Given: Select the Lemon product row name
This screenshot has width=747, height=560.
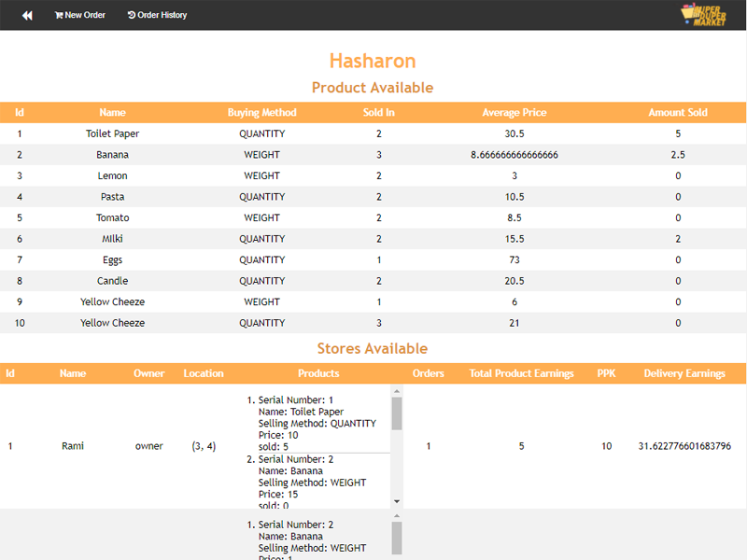Looking at the screenshot, I should click(112, 175).
